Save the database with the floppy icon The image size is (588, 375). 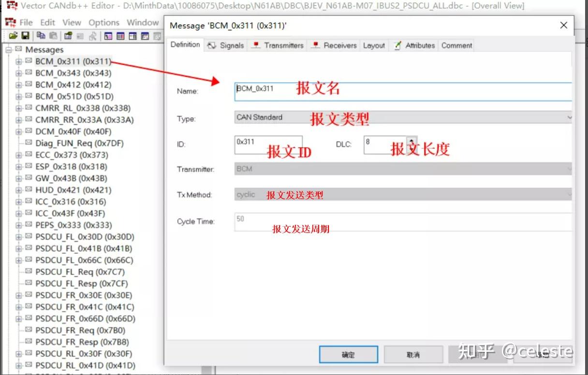[25, 36]
